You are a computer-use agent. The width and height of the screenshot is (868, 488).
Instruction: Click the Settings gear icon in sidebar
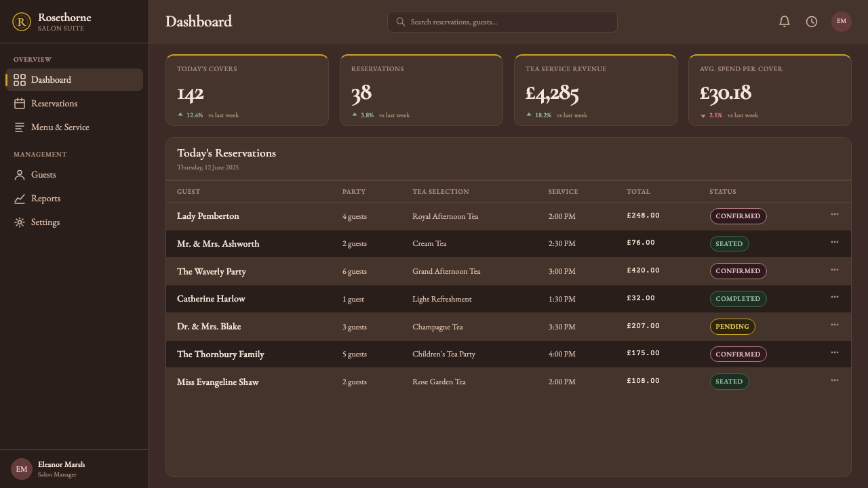point(20,222)
